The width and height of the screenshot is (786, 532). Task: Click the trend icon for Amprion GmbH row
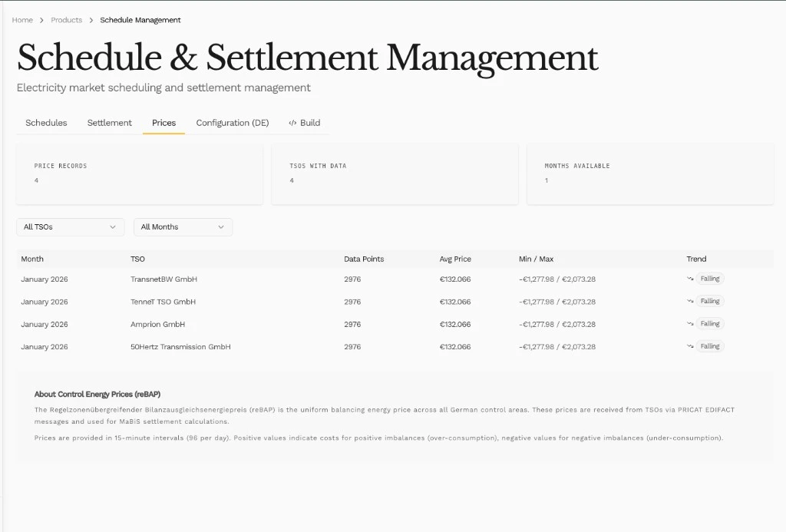coord(692,323)
